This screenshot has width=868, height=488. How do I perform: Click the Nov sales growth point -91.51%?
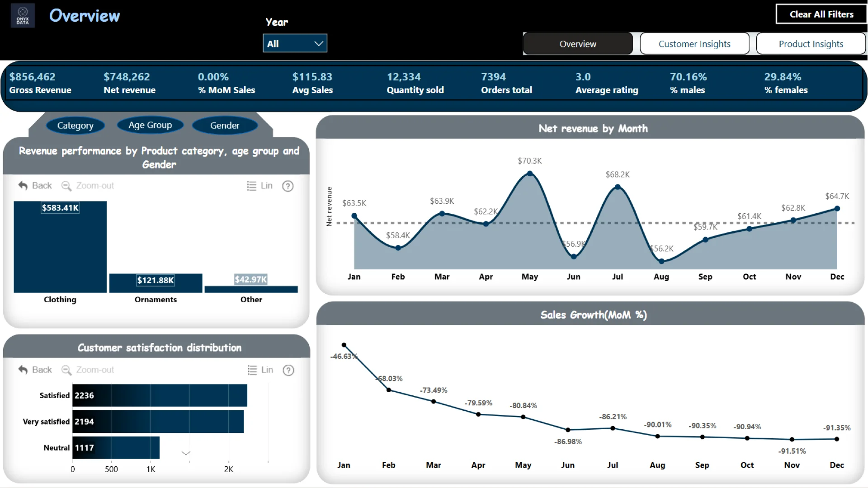pyautogui.click(x=792, y=439)
